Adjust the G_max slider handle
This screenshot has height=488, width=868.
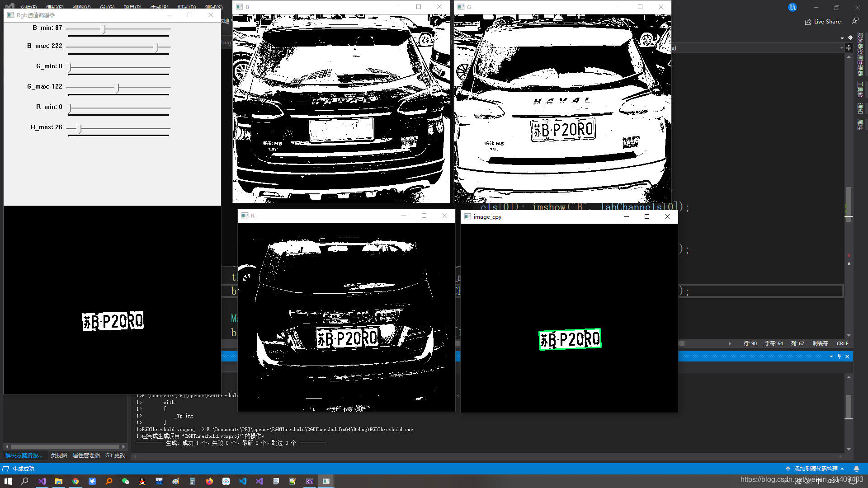tap(118, 88)
